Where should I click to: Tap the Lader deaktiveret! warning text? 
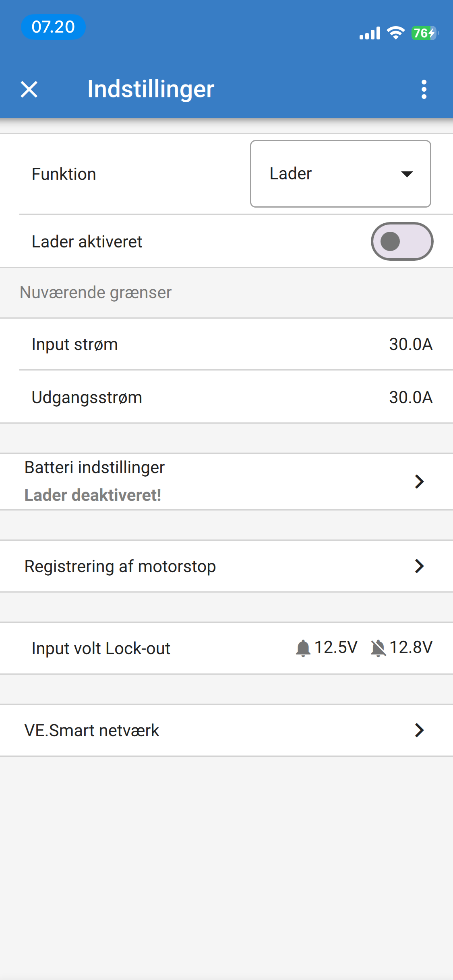click(93, 495)
